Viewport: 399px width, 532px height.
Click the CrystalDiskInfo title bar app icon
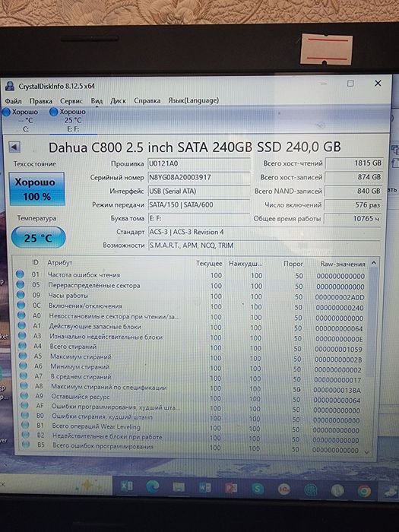10,86
